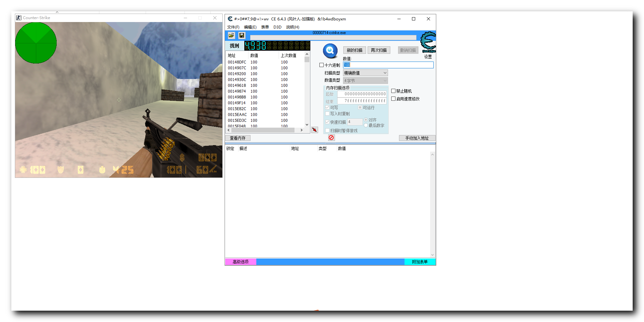Open the 数值类型 value type dropdown
Viewport: 644px width, 322px height.
(365, 81)
